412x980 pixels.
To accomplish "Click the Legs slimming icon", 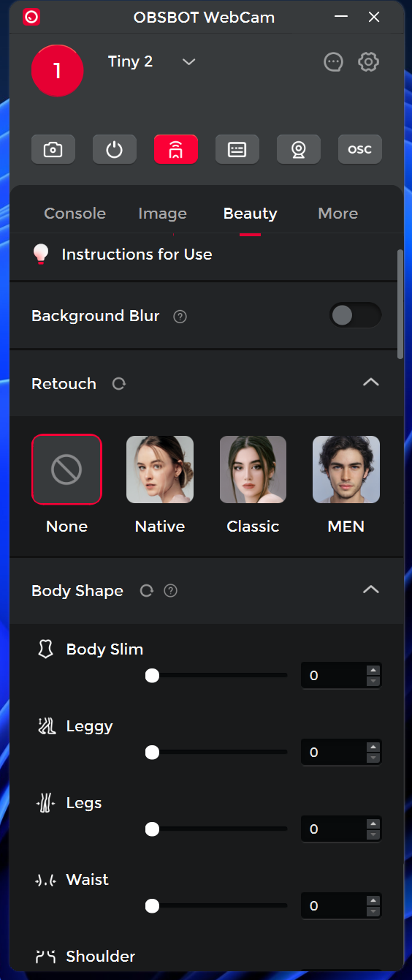I will (46, 803).
